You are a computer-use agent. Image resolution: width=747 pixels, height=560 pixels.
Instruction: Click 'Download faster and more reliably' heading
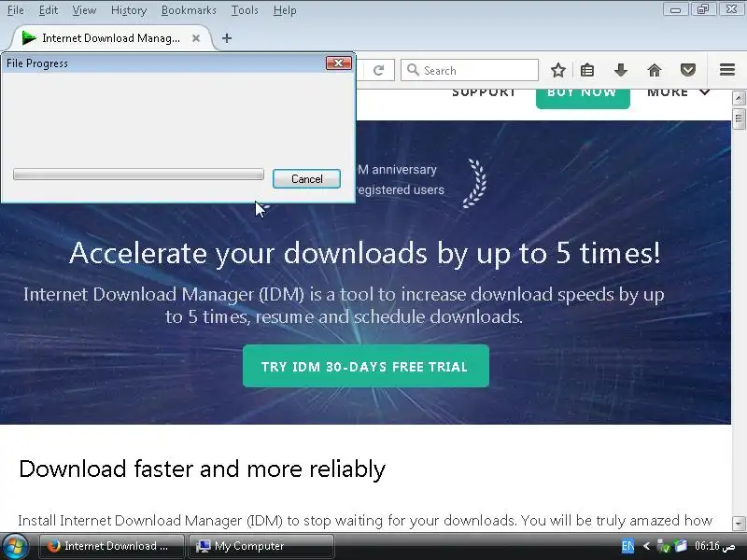(202, 469)
